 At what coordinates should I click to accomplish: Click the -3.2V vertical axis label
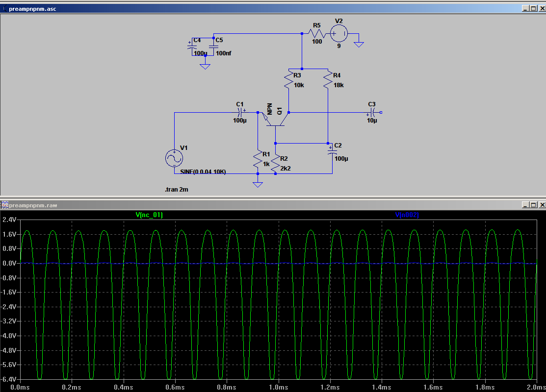[8, 321]
